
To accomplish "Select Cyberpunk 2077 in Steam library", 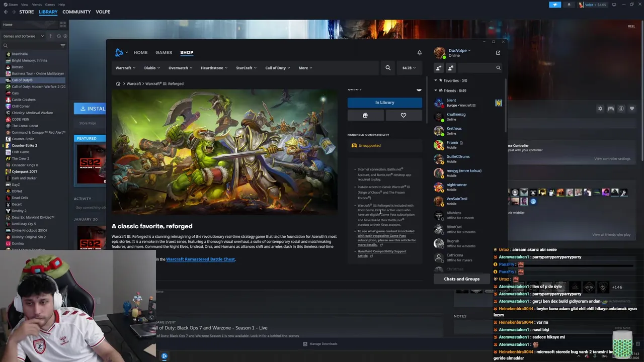I will [25, 171].
